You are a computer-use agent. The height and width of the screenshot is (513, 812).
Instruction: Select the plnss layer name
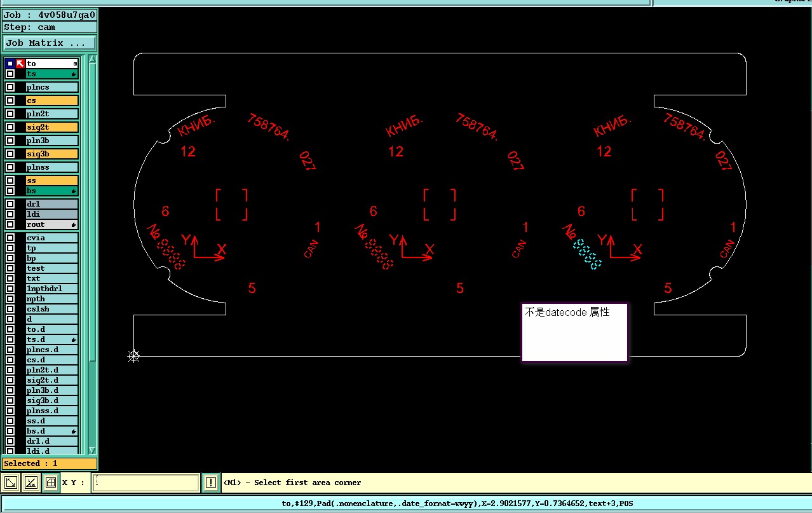click(x=52, y=167)
